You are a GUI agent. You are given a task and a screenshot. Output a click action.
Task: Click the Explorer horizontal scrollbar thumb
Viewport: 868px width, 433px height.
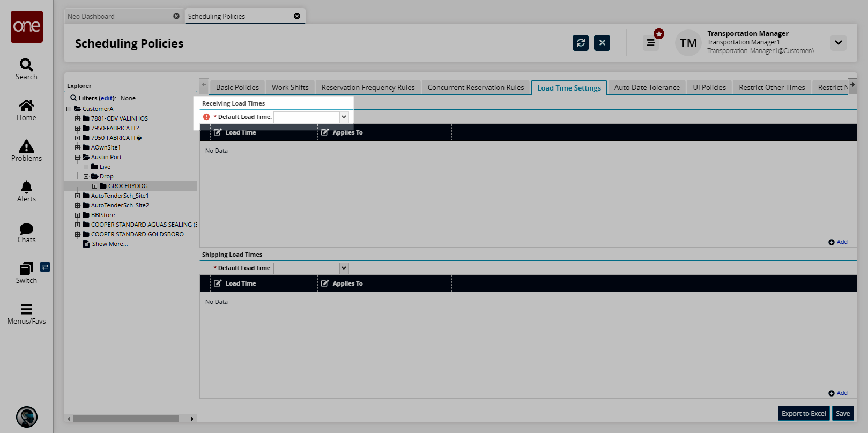(x=126, y=419)
